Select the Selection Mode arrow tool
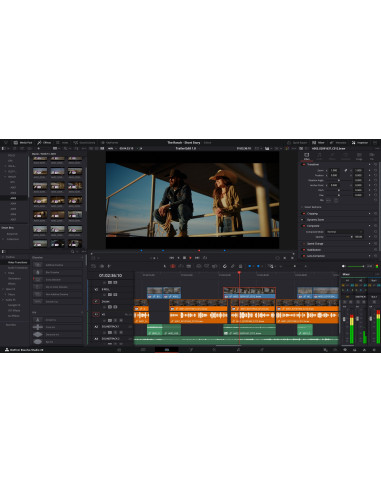The image size is (381, 492). point(165,266)
